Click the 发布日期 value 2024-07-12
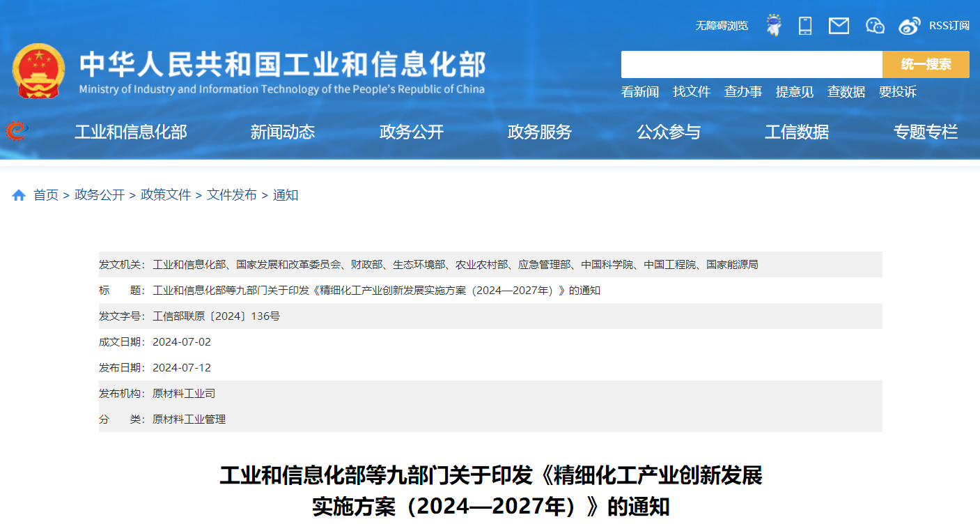 pos(182,368)
